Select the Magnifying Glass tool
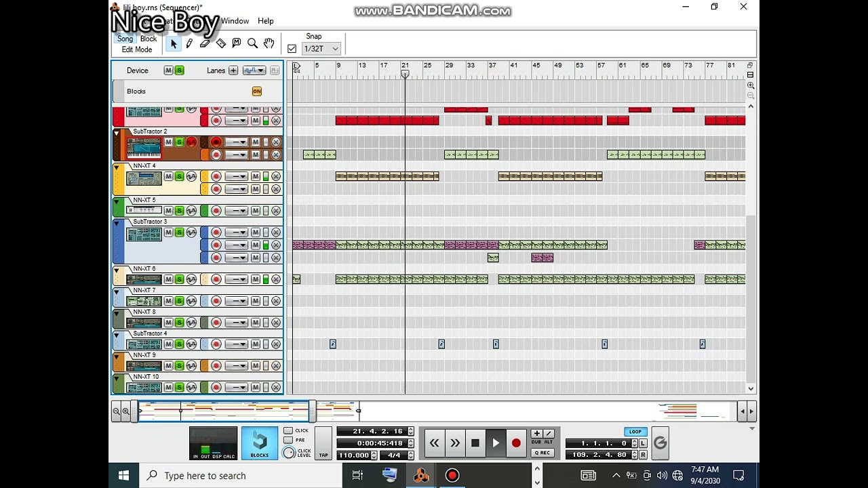868x488 pixels. pos(252,43)
